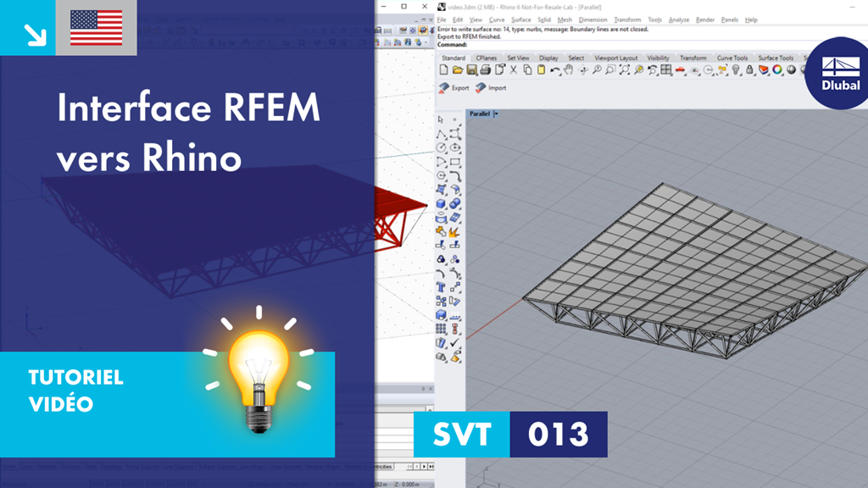Select the Text tool in sidebar

click(x=441, y=287)
